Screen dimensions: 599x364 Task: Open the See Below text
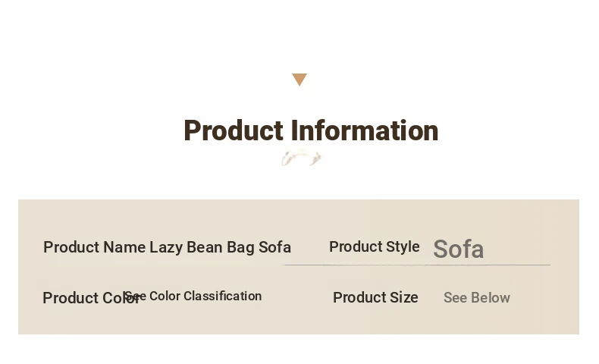point(477,298)
